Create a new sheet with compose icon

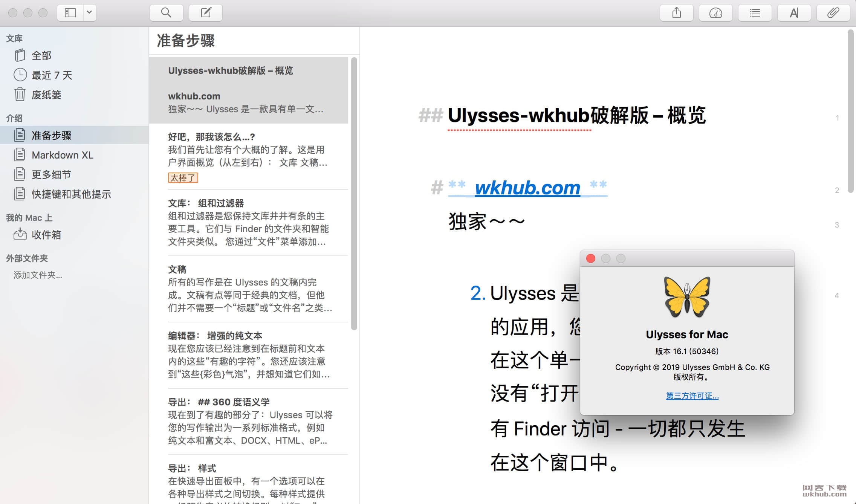click(206, 13)
